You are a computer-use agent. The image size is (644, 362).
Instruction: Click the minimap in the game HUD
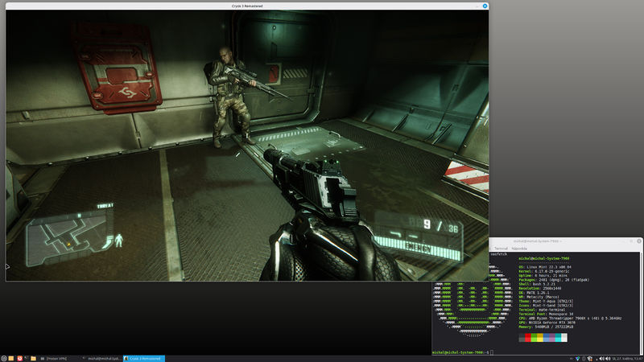click(x=68, y=239)
